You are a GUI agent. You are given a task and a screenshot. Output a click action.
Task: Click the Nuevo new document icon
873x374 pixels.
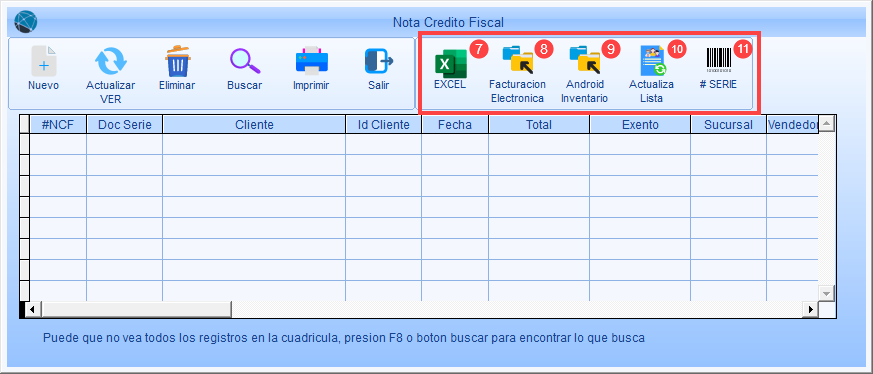pos(43,61)
